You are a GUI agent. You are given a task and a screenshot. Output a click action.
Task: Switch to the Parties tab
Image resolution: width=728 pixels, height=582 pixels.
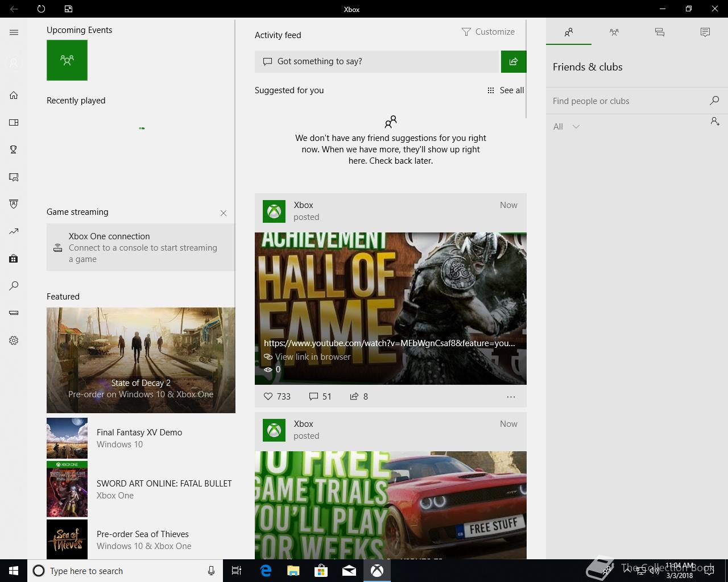tap(614, 32)
